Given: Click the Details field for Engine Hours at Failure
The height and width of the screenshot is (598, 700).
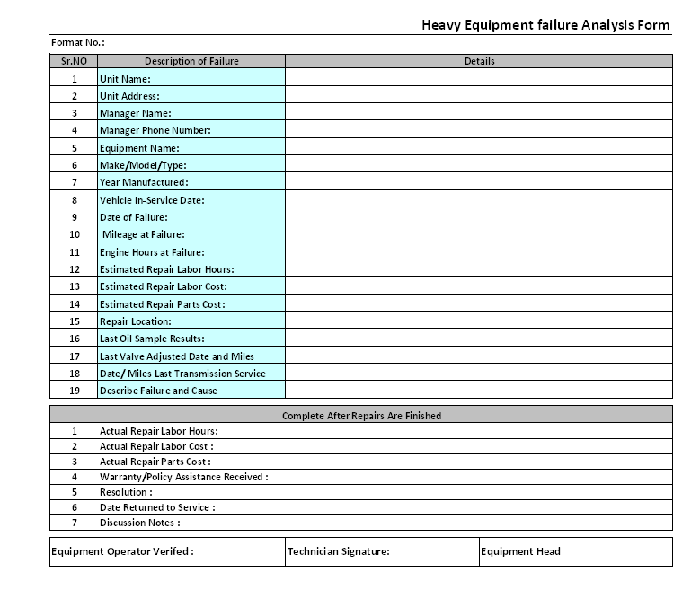Looking at the screenshot, I should point(479,251).
